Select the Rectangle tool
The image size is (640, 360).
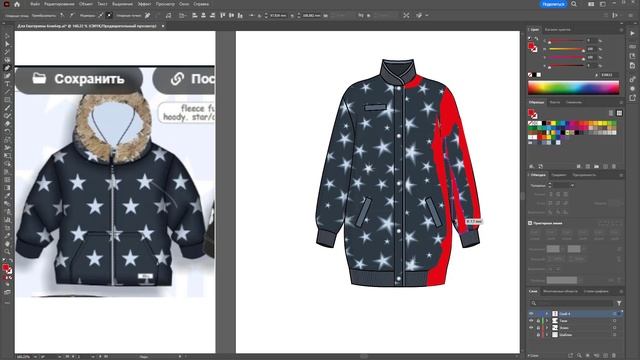pyautogui.click(x=7, y=100)
